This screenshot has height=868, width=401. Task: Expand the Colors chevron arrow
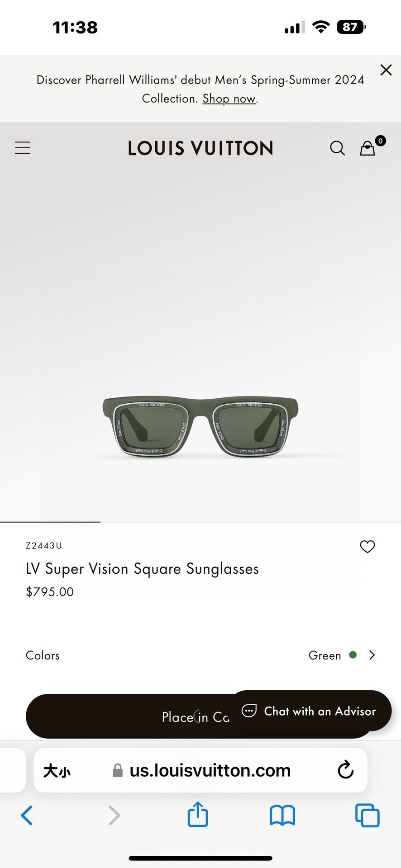pos(372,655)
